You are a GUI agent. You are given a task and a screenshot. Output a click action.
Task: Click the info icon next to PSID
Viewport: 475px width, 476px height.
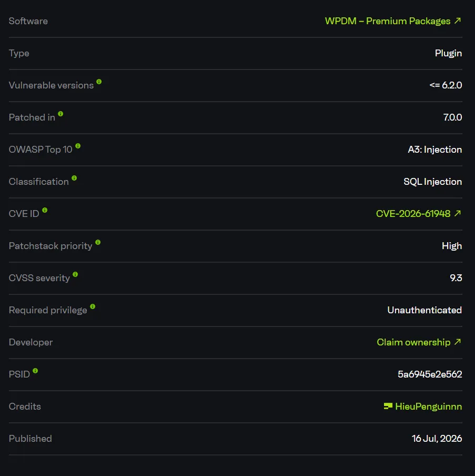pyautogui.click(x=35, y=371)
